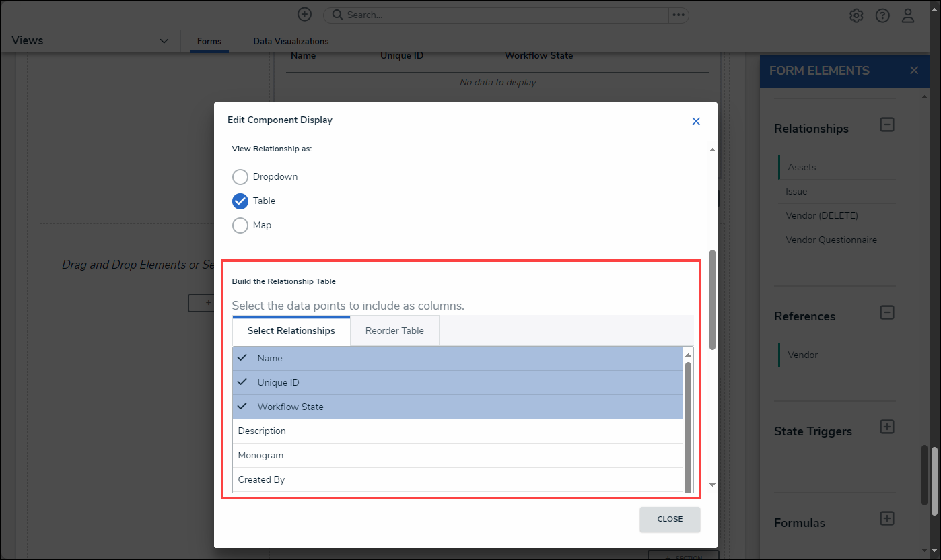Expand the Formulas section
Viewport: 941px width, 560px height.
click(x=887, y=518)
